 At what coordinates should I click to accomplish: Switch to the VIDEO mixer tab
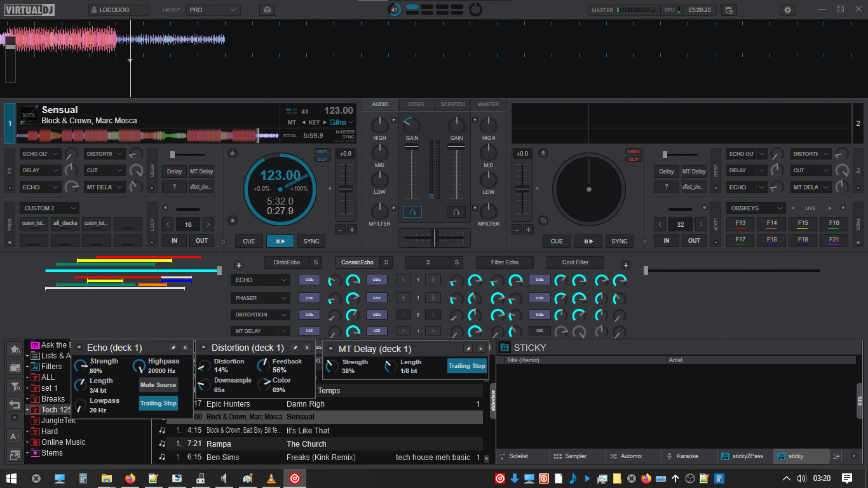click(x=416, y=104)
